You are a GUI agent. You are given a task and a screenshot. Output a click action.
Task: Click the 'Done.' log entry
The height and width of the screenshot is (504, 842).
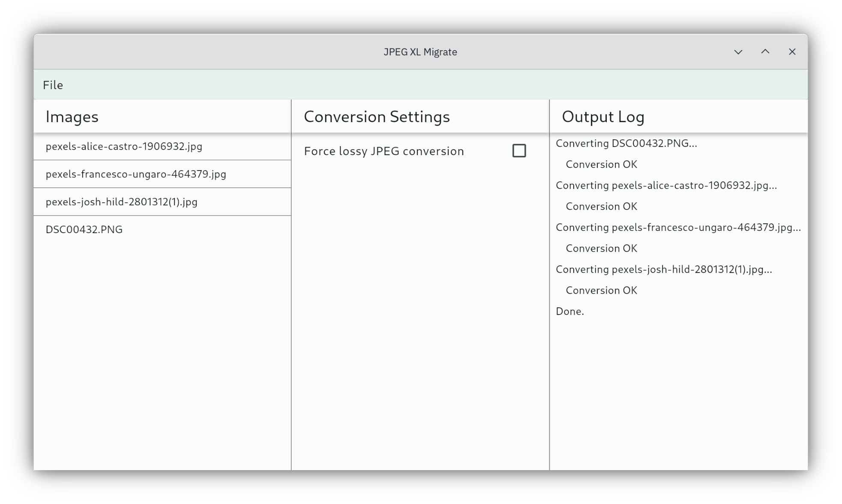[569, 312]
